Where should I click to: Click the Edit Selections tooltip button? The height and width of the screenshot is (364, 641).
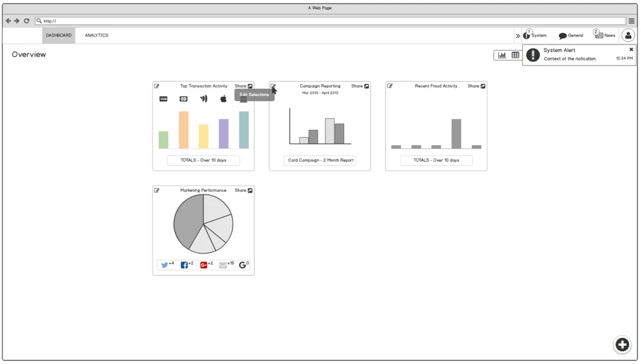coord(254,94)
